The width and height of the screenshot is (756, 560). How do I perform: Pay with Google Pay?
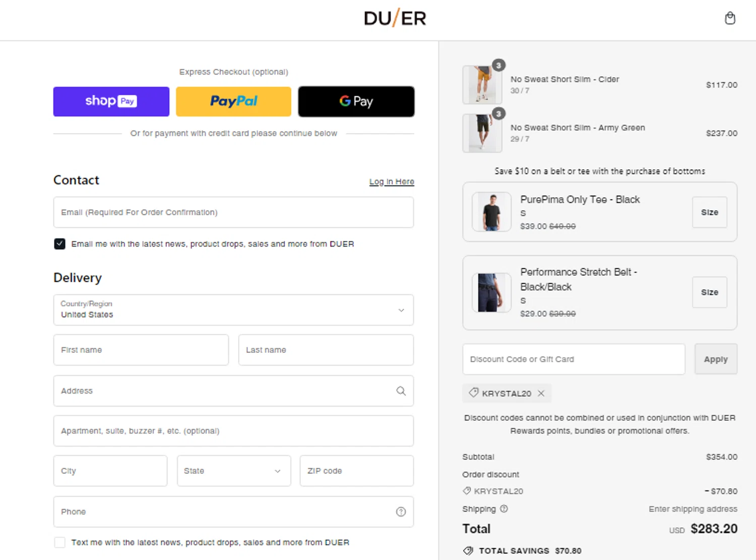pyautogui.click(x=356, y=101)
